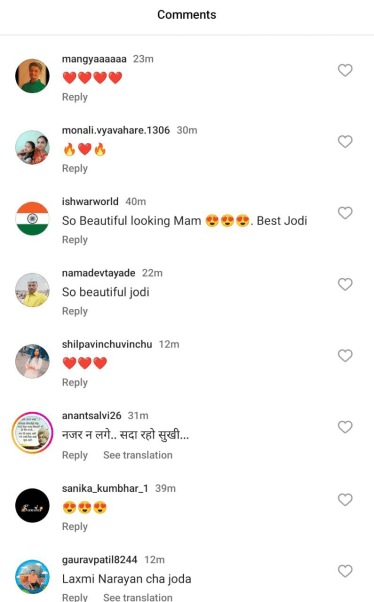Like anantsalvi26's Hindi comment

pos(345,427)
